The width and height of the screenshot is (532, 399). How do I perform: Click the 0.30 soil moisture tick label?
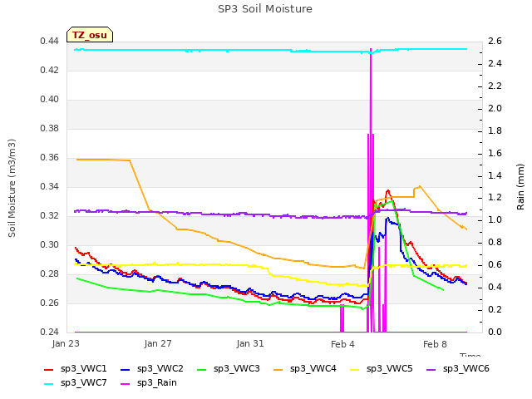(x=49, y=244)
